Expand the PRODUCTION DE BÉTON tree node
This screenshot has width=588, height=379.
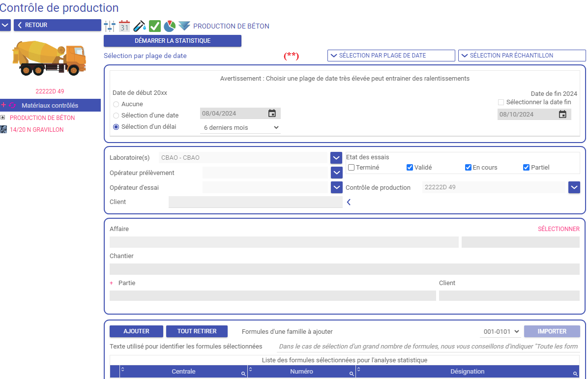[x=3, y=118]
